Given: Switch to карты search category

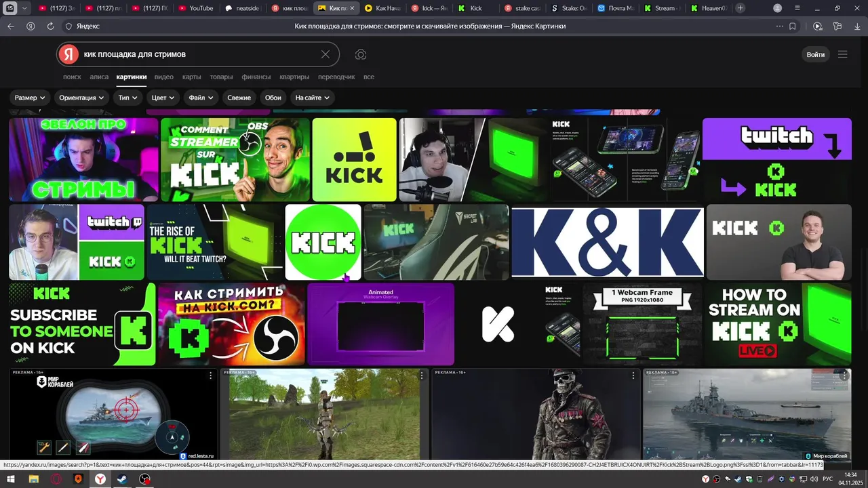Looking at the screenshot, I should click(191, 77).
